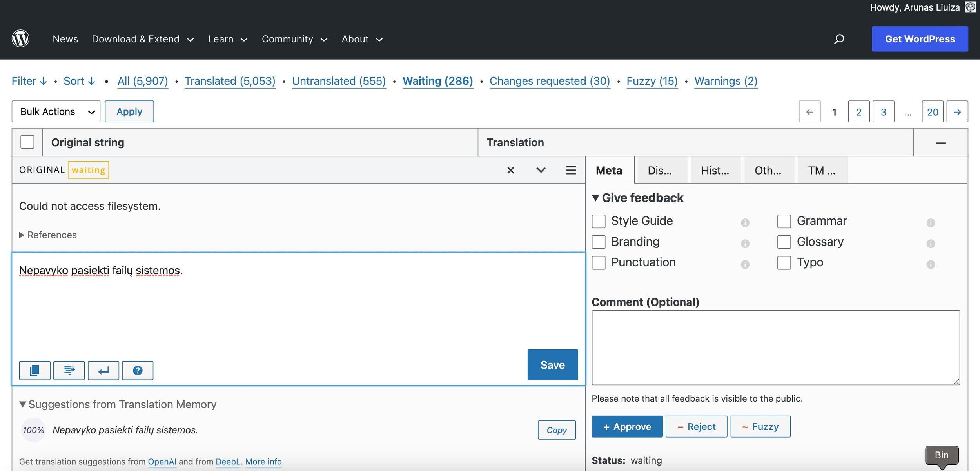980x471 pixels.
Task: Open the hamburger menu icon in editor header
Action: (571, 170)
